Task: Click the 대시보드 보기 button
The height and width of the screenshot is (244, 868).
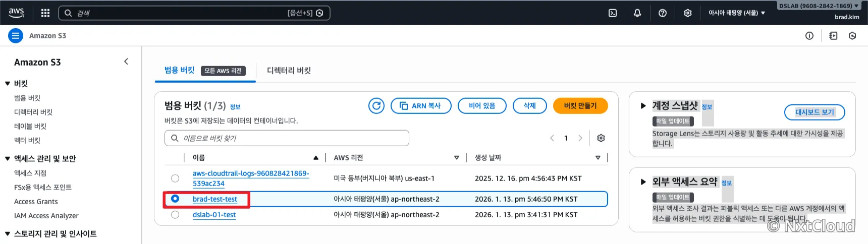Action: [x=815, y=112]
